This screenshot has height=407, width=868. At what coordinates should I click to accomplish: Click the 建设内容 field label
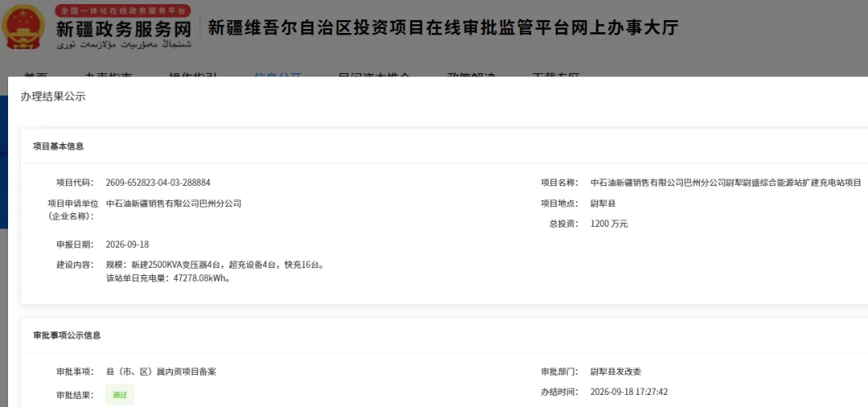[x=76, y=265]
